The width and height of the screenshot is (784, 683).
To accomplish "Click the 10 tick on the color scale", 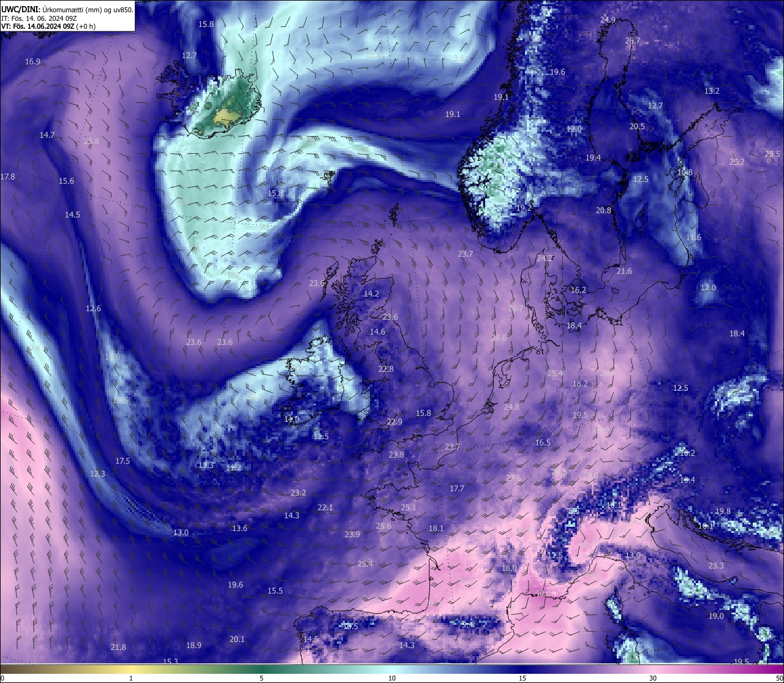I will click(x=392, y=678).
